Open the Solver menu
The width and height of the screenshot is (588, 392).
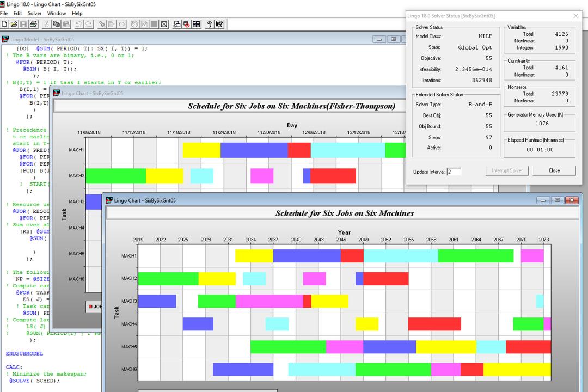click(34, 13)
